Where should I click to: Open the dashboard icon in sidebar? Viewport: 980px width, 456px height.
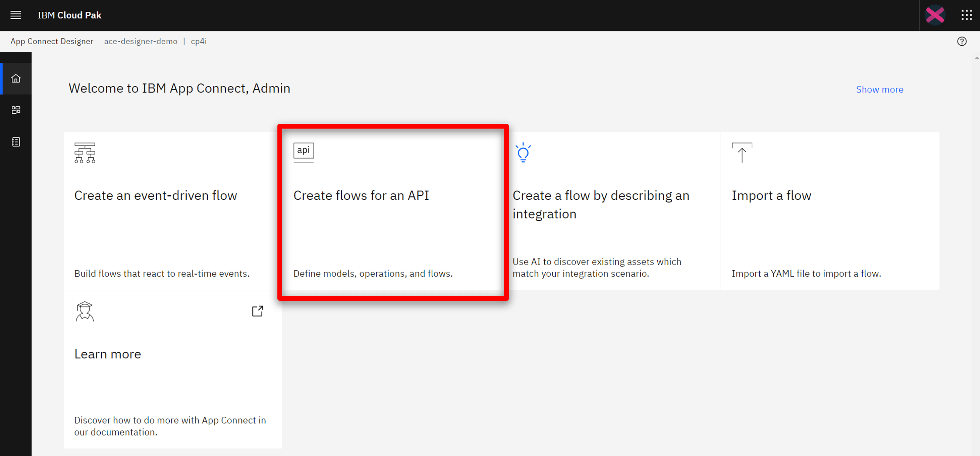point(16,110)
